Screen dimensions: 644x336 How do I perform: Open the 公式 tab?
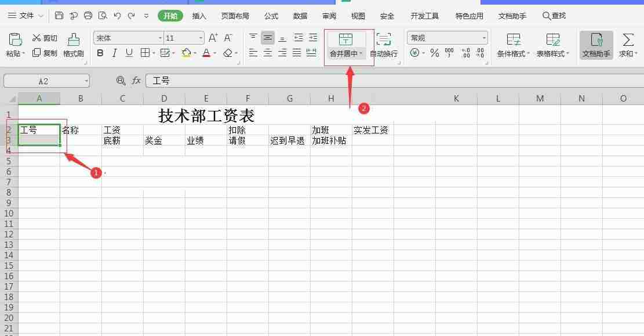(271, 16)
